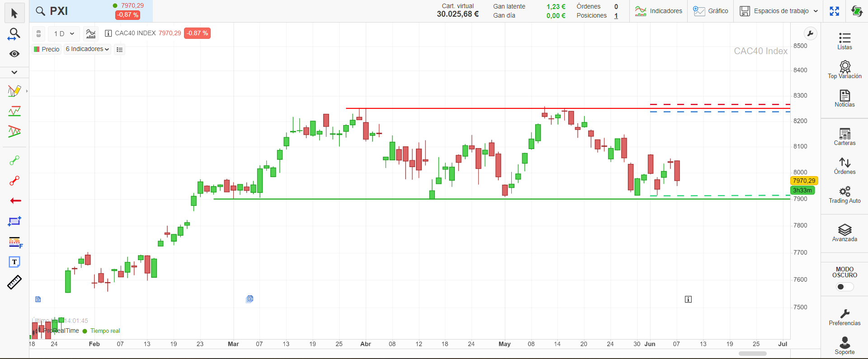Open the Listas panel
The height and width of the screenshot is (359, 868).
click(844, 41)
